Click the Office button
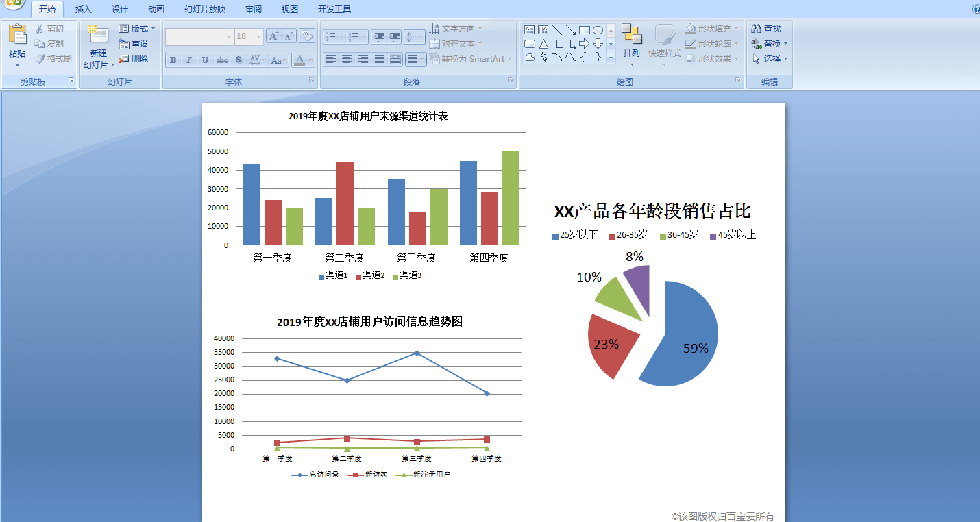Screen dimensions: 980x522 (x=12, y=4)
